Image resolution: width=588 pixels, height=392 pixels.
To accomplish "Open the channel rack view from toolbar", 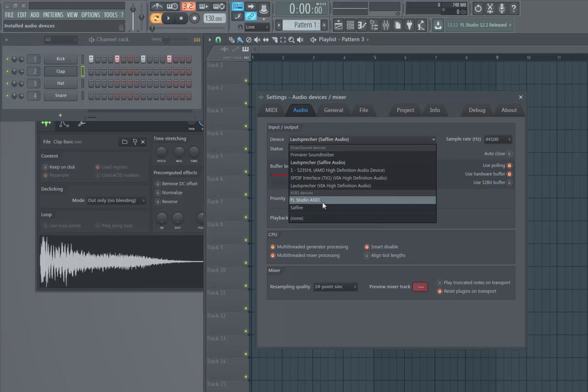I will tap(350, 24).
